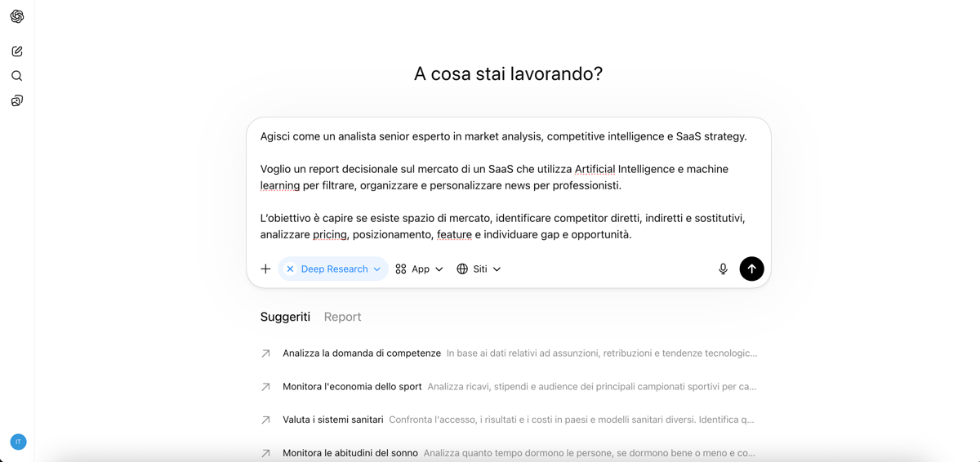Open the library images icon in sidebar

(x=17, y=100)
